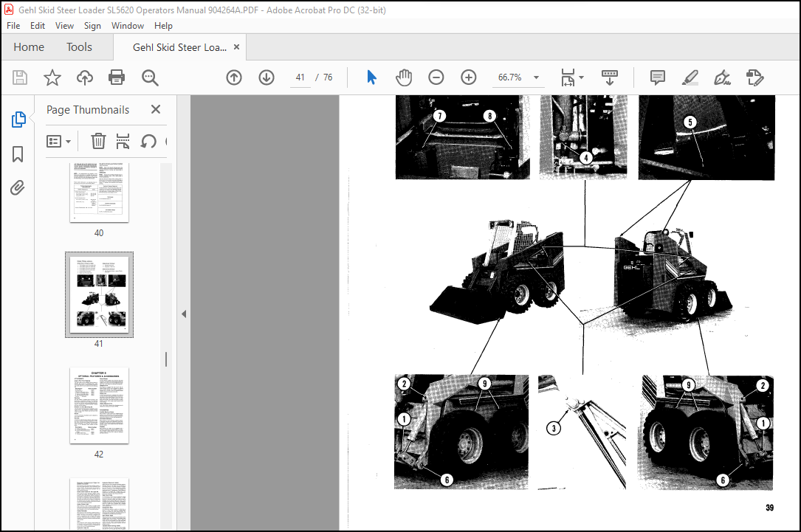801x532 pixels.
Task: Expand the fit page tool dropdown arrow
Action: [581, 77]
